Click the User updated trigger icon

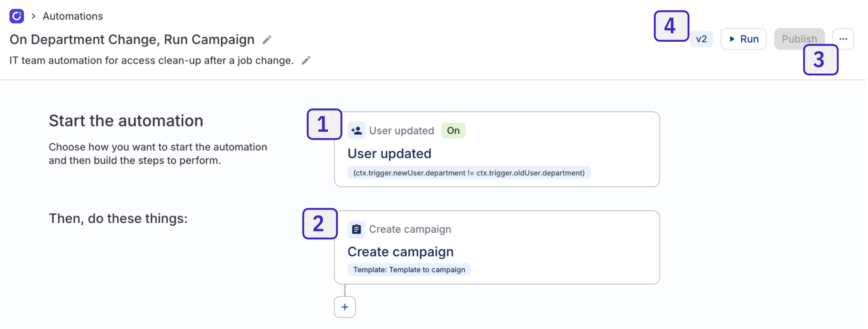point(356,131)
